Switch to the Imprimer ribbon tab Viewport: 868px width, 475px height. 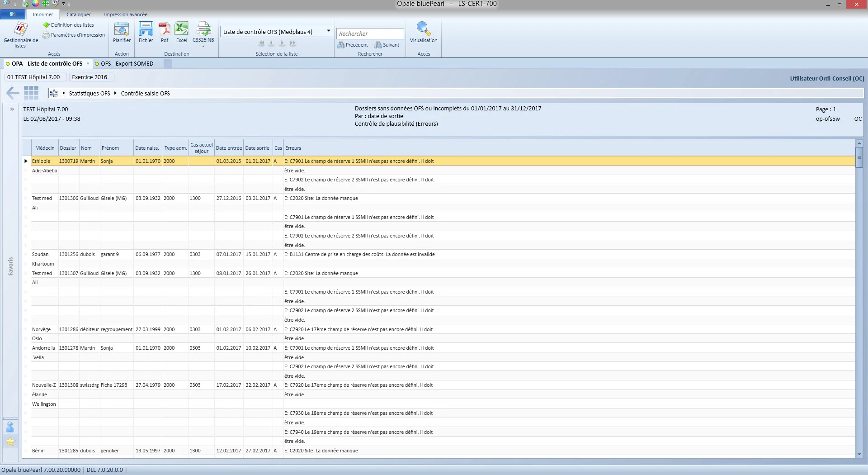click(x=43, y=14)
